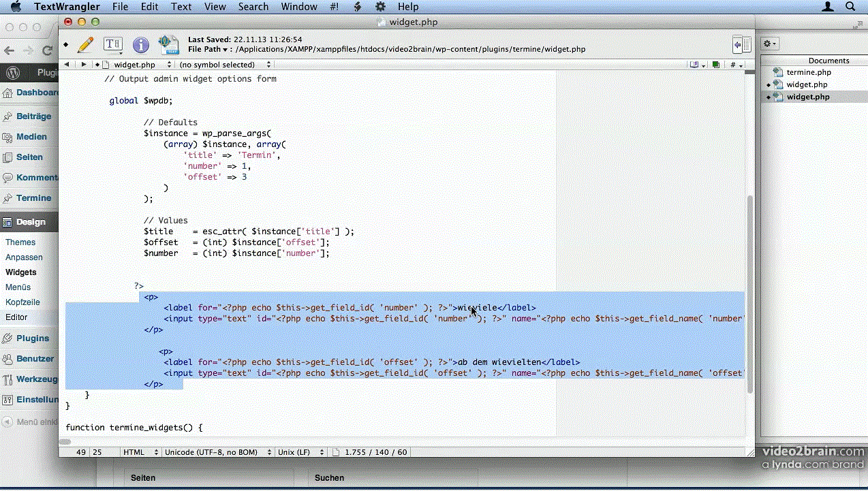Open the TextWrangler application menu
Image resolution: width=868 pixels, height=491 pixels.
[67, 7]
